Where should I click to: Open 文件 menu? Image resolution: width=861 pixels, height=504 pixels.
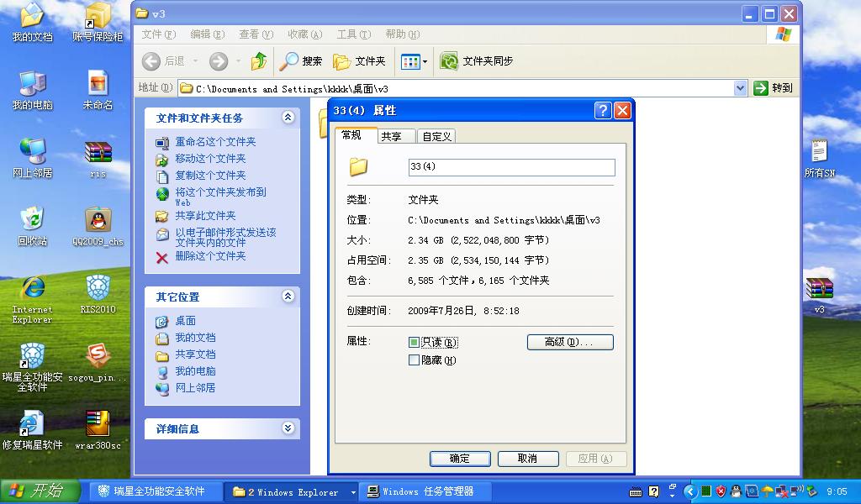tap(158, 34)
